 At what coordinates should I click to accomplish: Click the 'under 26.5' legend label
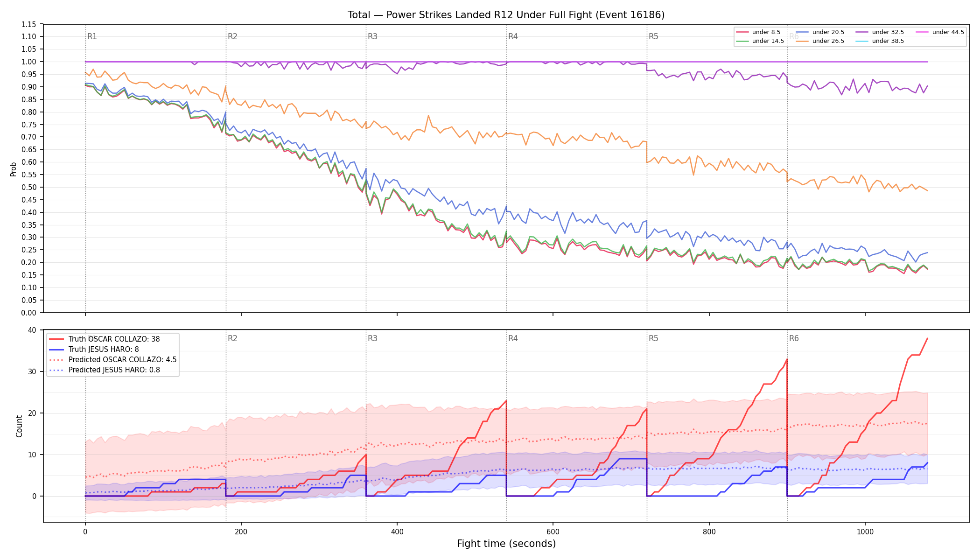click(x=828, y=41)
